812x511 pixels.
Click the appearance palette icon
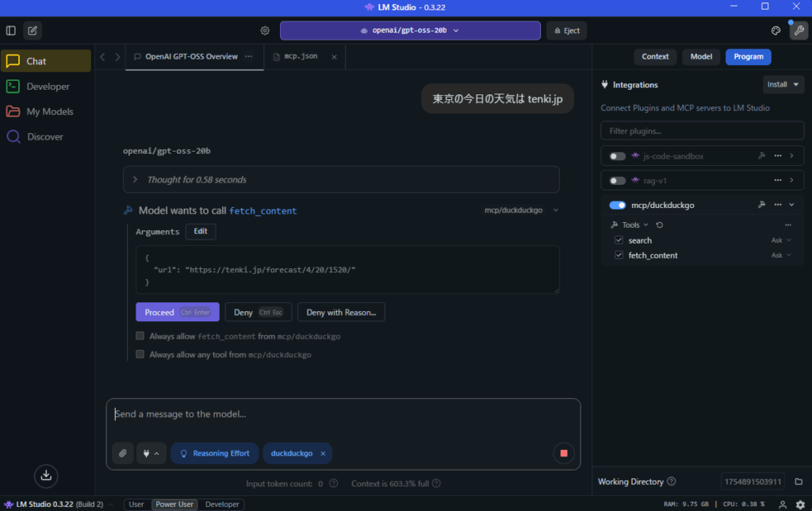[x=776, y=31]
